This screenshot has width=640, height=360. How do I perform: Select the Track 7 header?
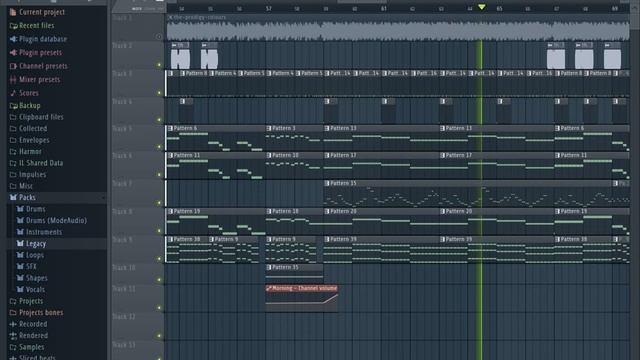pyautogui.click(x=138, y=194)
